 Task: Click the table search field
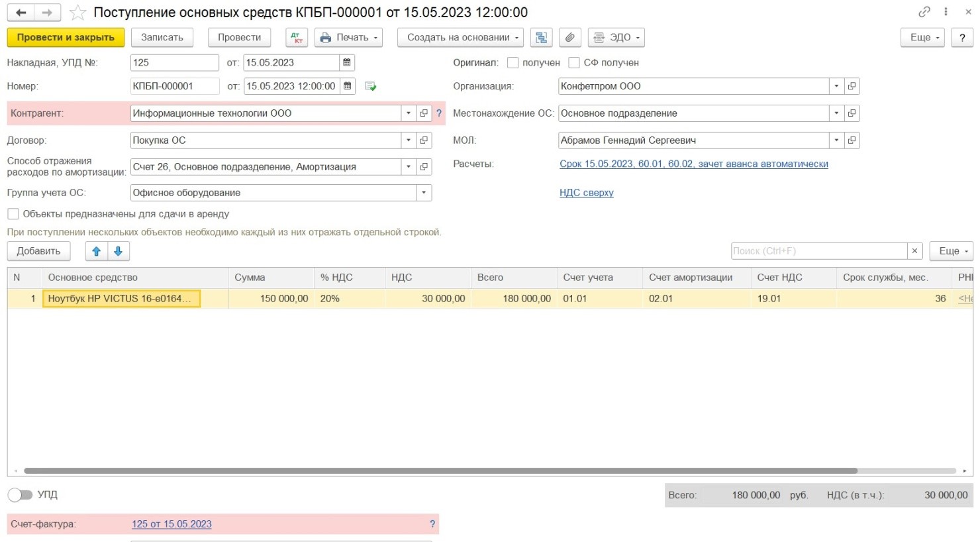click(x=819, y=251)
